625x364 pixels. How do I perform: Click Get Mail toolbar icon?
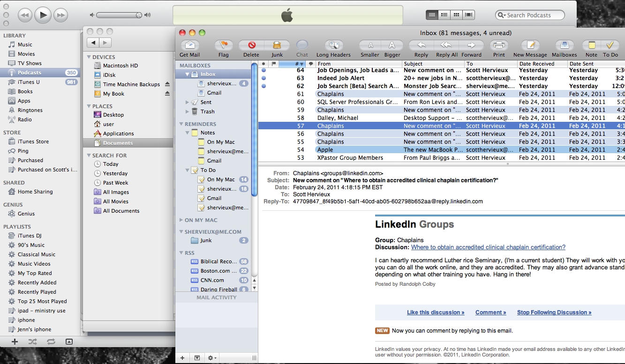pyautogui.click(x=190, y=45)
